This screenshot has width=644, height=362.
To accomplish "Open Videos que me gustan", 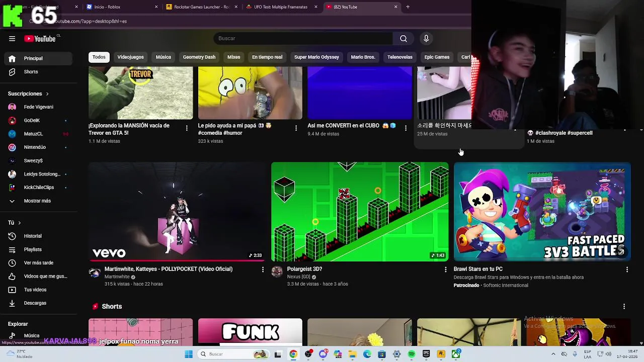I will [x=38, y=277].
